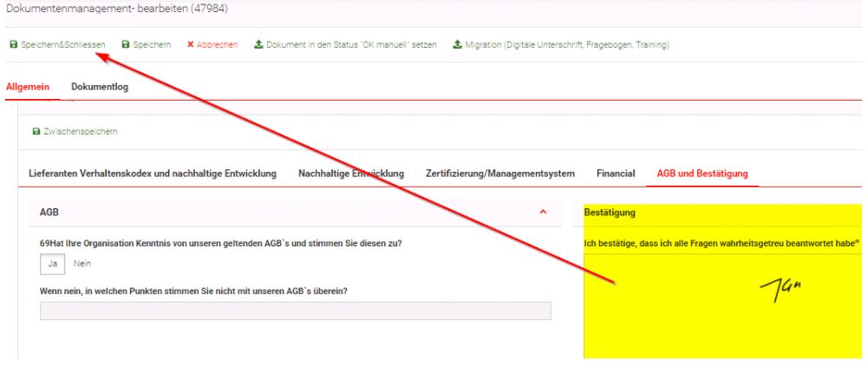Click upload icon for 'OK manuell' status
The image size is (868, 367).
coord(258,44)
